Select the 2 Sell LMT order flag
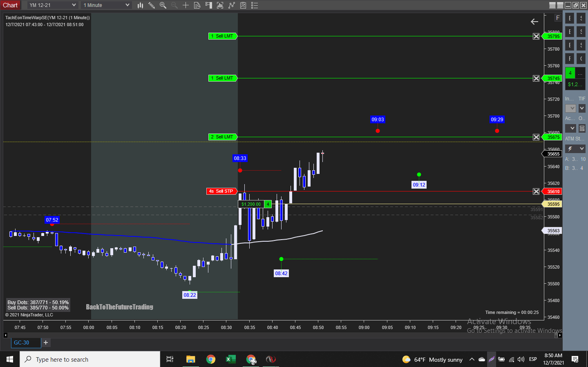The image size is (588, 367). pyautogui.click(x=223, y=137)
